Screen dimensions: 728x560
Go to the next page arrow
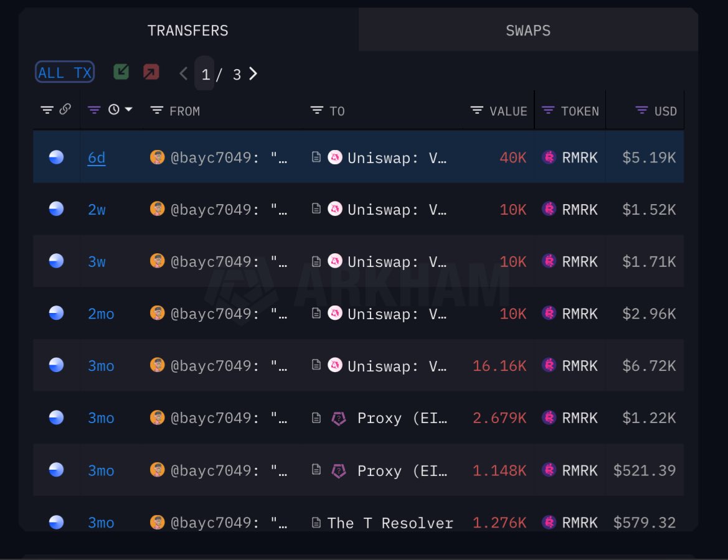coord(253,73)
